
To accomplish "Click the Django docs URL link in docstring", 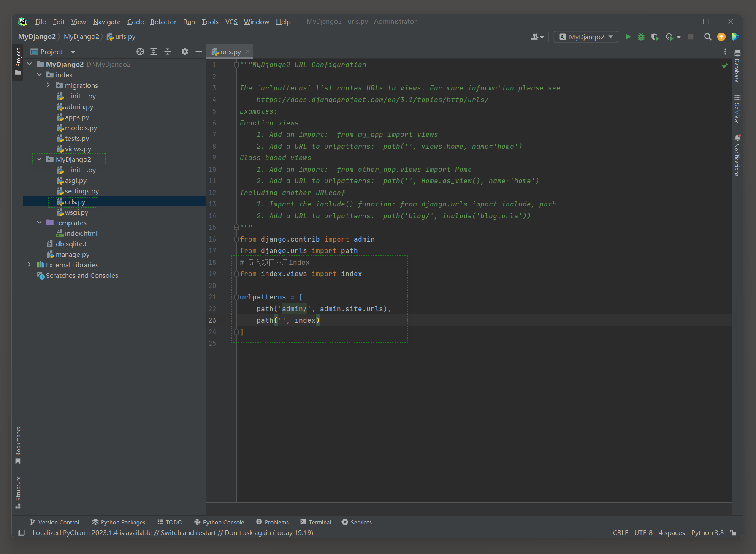I will tap(372, 100).
